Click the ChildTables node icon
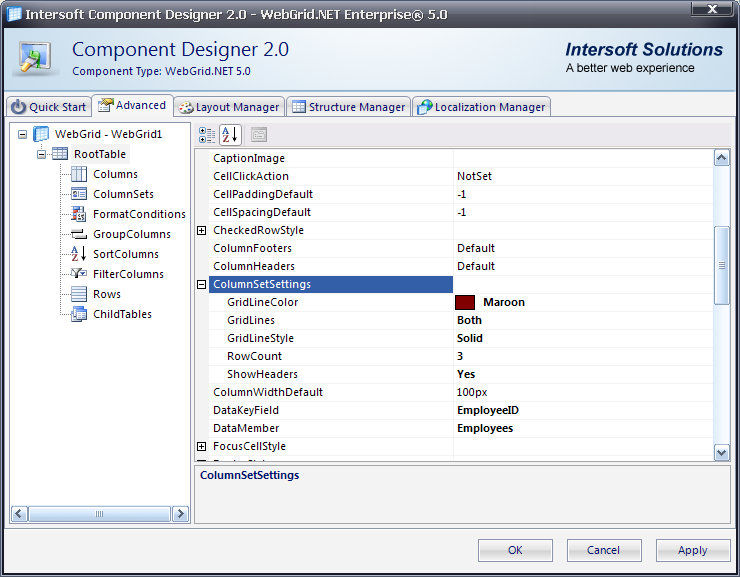Image resolution: width=740 pixels, height=577 pixels. tap(79, 314)
